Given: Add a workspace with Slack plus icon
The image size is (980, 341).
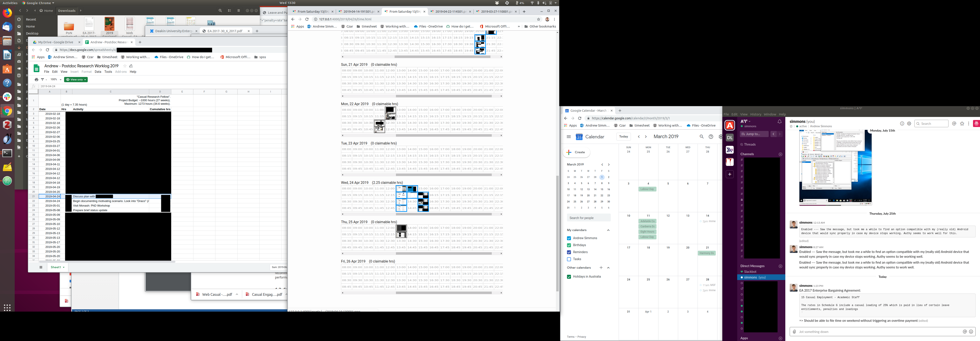Looking at the screenshot, I should tap(730, 174).
